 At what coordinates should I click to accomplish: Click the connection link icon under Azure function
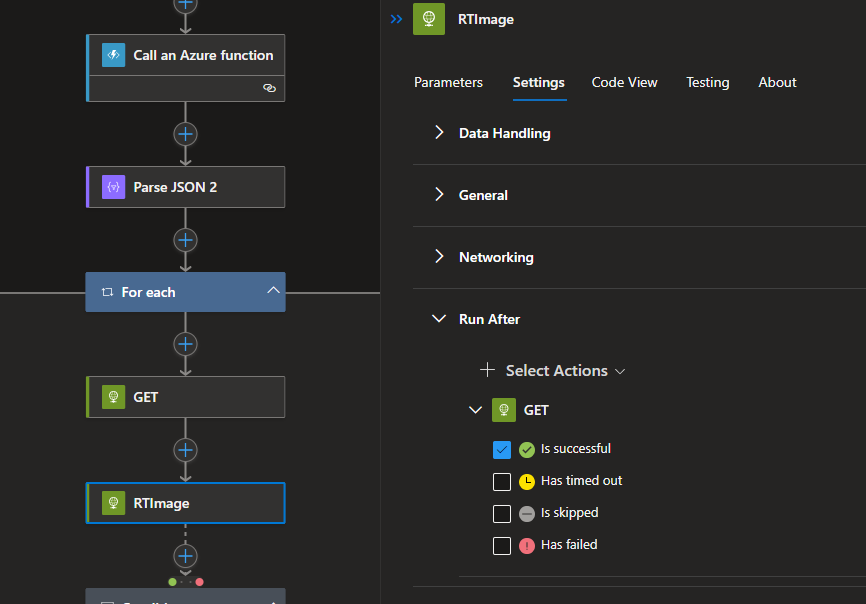coord(269,88)
